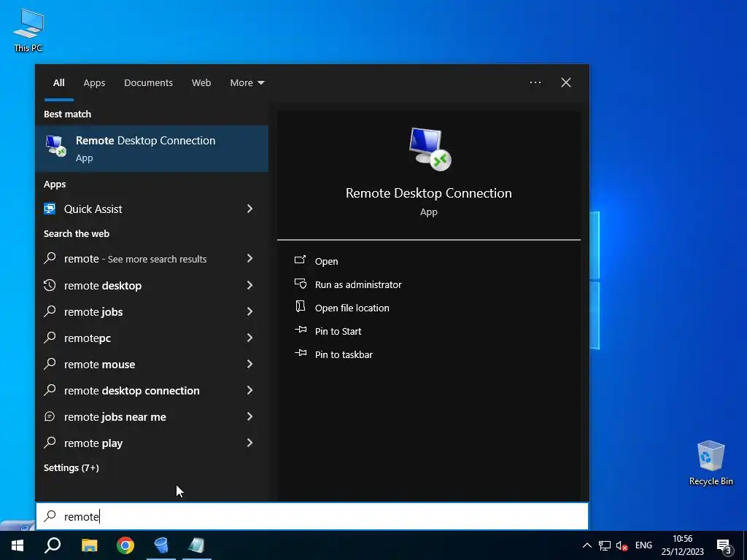
Task: Expand the Quick Assist result chevron
Action: (249, 209)
